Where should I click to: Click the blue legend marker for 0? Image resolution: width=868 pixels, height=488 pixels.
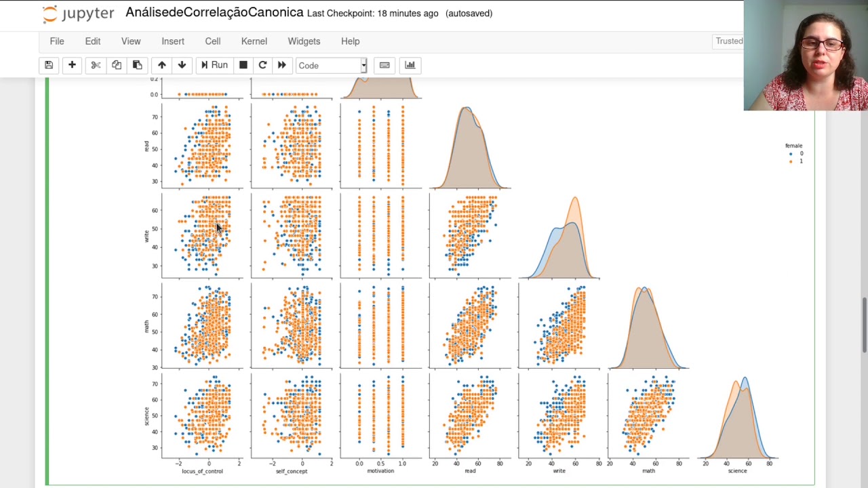coord(791,154)
